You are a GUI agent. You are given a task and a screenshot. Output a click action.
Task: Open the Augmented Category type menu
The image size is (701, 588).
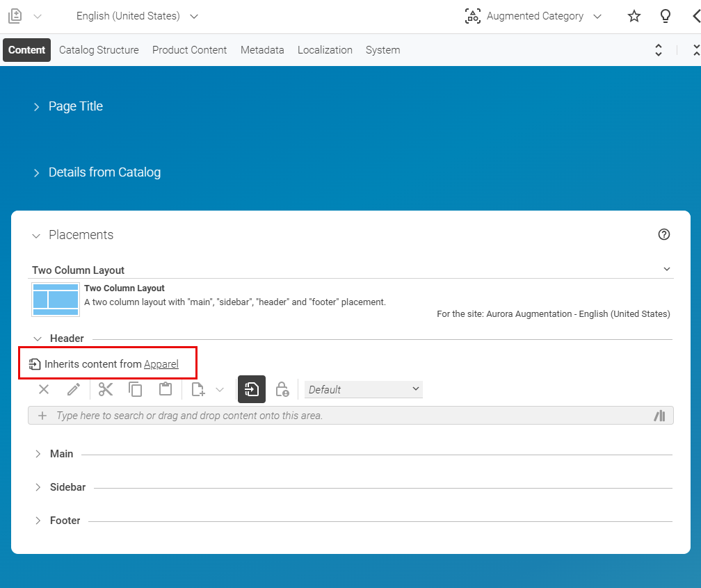coord(534,16)
